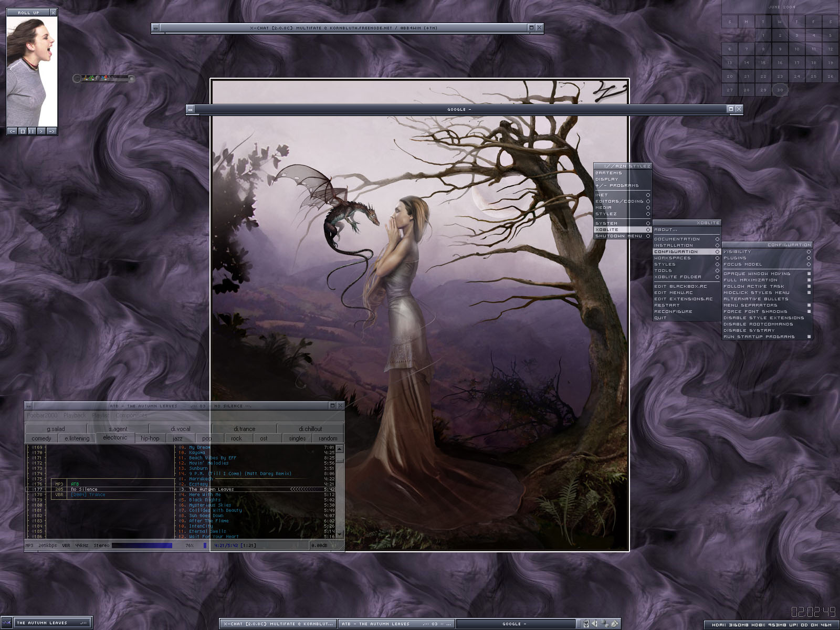Switch to di.trance playlist tab in foobar
Image resolution: width=840 pixels, height=630 pixels.
pos(244,429)
